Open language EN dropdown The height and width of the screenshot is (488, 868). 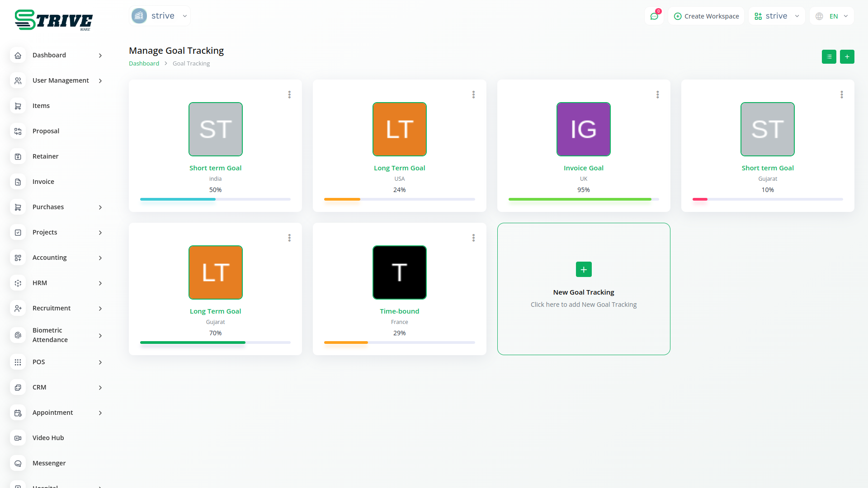(832, 16)
